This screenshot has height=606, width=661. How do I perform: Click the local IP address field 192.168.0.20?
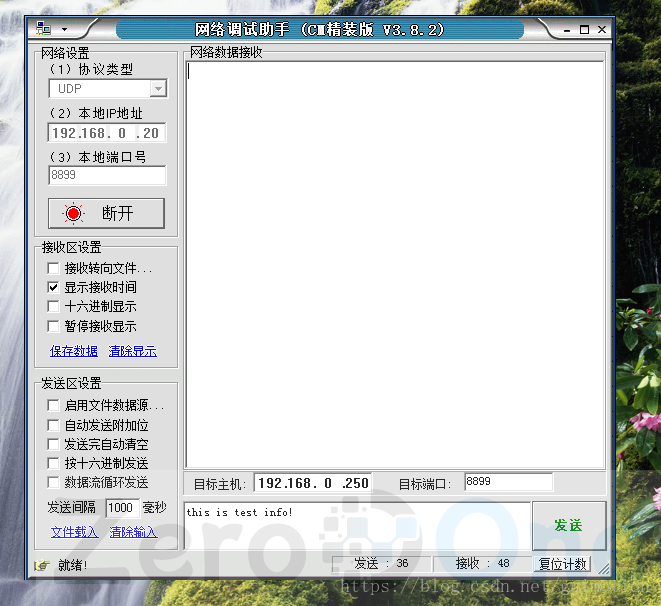click(x=107, y=133)
